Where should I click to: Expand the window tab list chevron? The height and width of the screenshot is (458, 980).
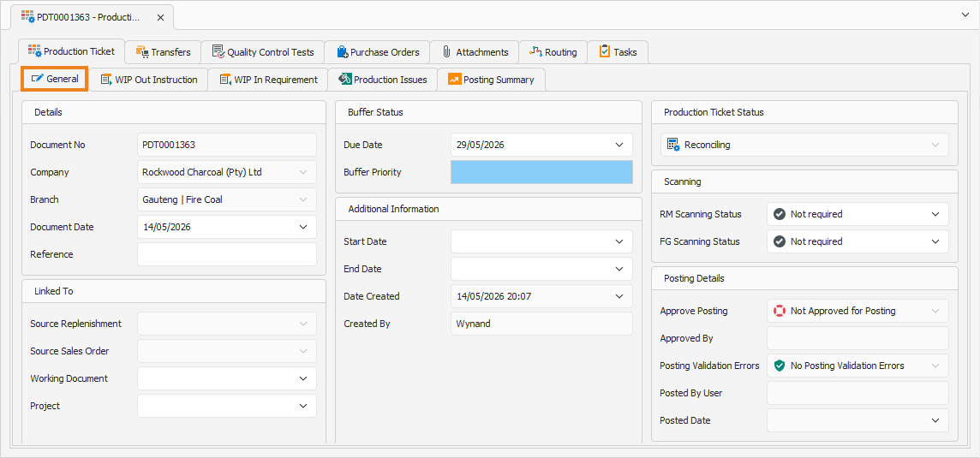(965, 15)
